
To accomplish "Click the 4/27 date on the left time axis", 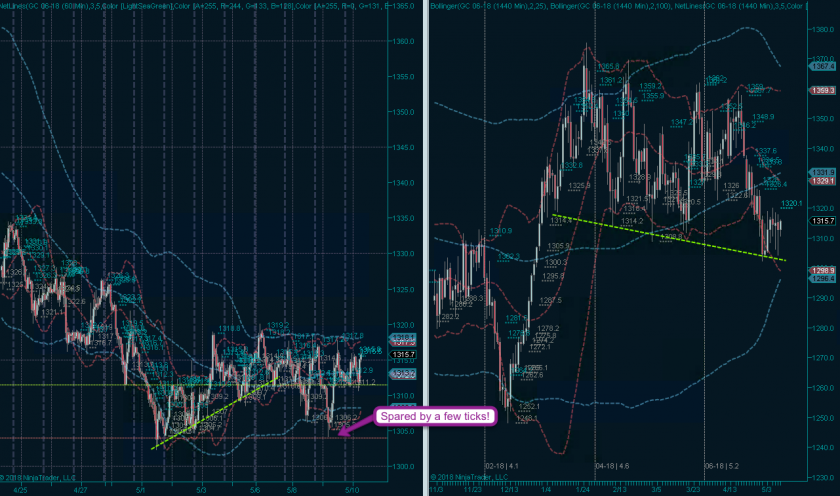I will pos(80,490).
